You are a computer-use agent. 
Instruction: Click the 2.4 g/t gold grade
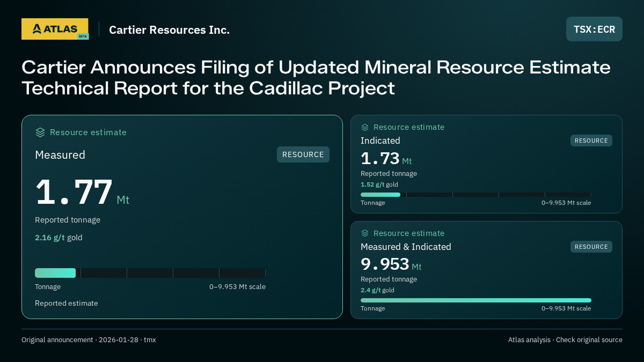[377, 290]
